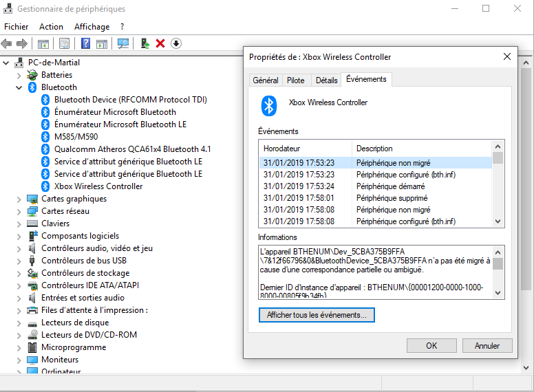534x392 pixels.
Task: Switch to the Général tab
Action: point(266,80)
